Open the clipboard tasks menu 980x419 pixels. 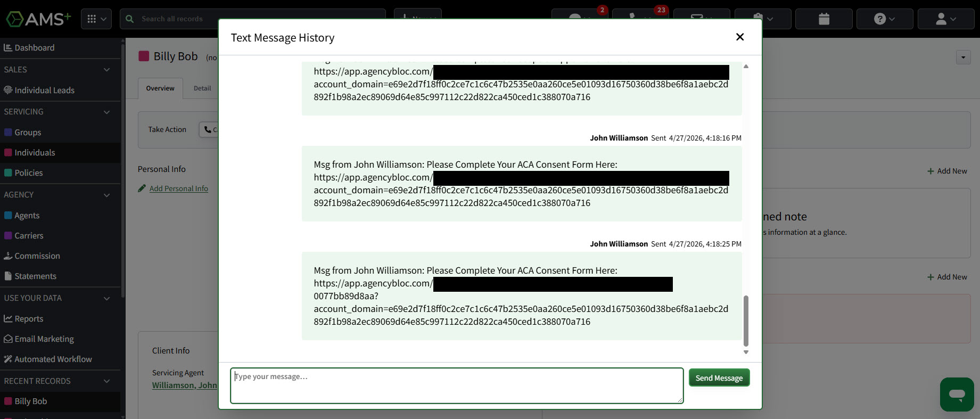point(762,19)
